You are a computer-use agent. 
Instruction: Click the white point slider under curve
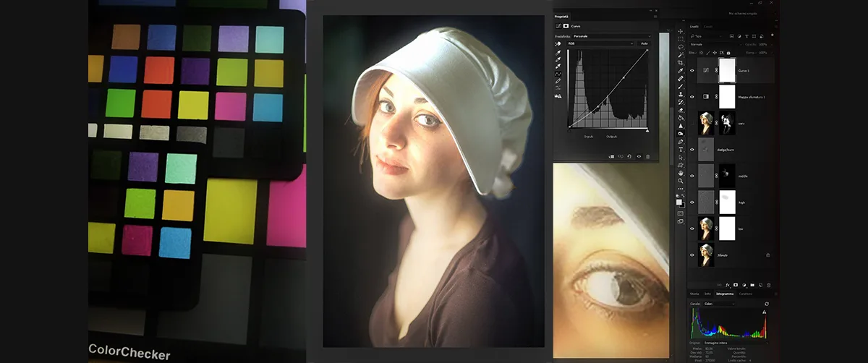coord(647,131)
